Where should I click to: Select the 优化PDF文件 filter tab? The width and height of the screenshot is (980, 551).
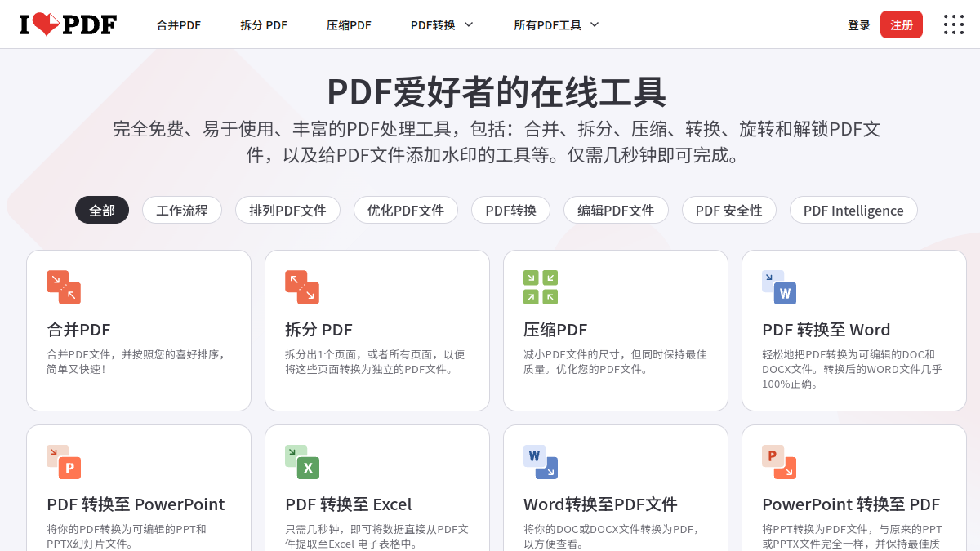click(x=406, y=210)
